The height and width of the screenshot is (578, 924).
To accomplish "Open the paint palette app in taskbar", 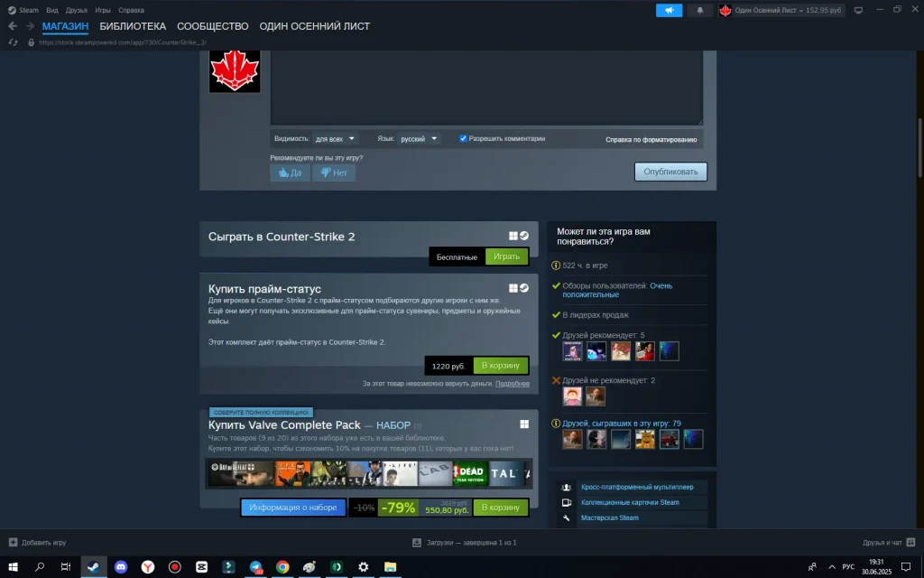I will tap(310, 567).
